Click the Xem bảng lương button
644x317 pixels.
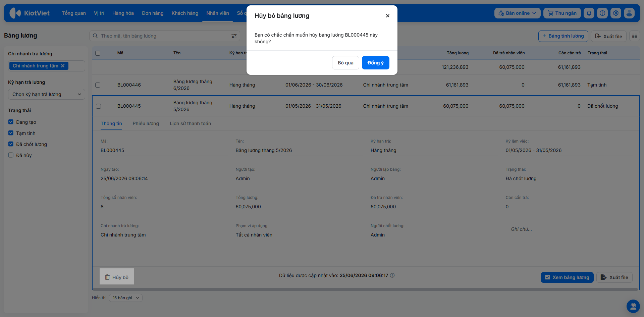[567, 277]
